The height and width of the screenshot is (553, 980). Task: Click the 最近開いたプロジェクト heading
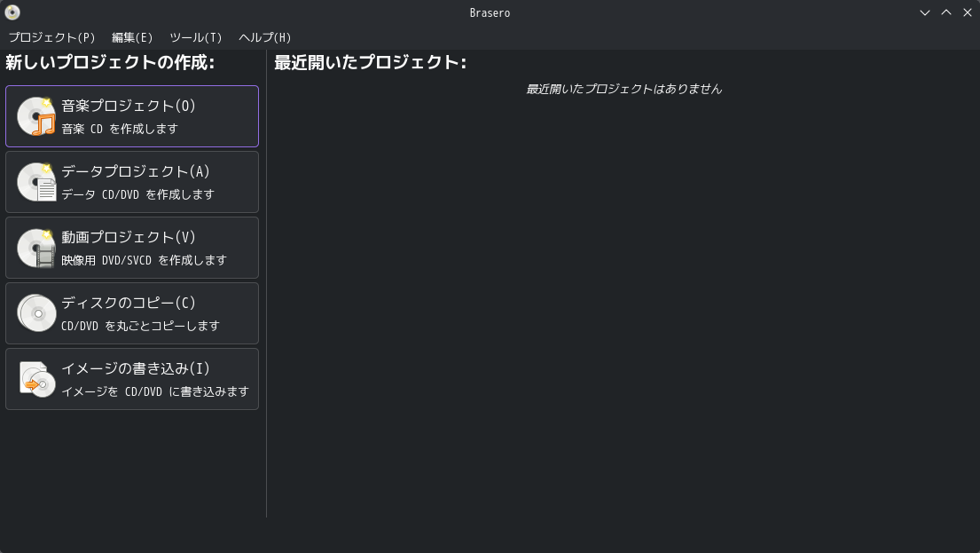coord(370,63)
